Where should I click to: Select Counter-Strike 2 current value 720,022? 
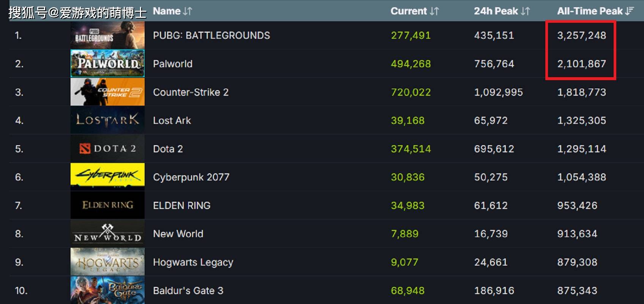point(411,92)
